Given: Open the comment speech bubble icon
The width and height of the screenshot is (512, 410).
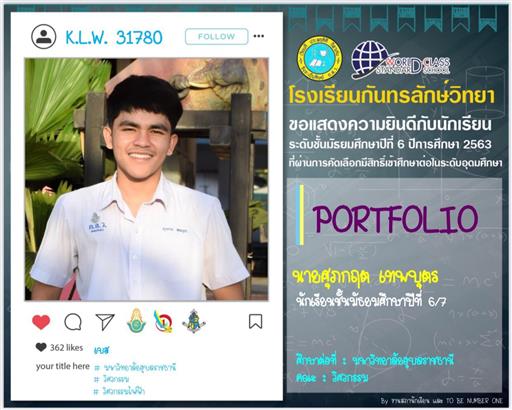Looking at the screenshot, I should click(x=73, y=322).
